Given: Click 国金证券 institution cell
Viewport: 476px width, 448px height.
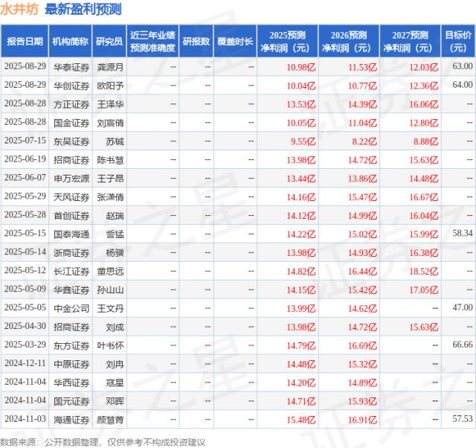Looking at the screenshot, I should click(x=71, y=123).
